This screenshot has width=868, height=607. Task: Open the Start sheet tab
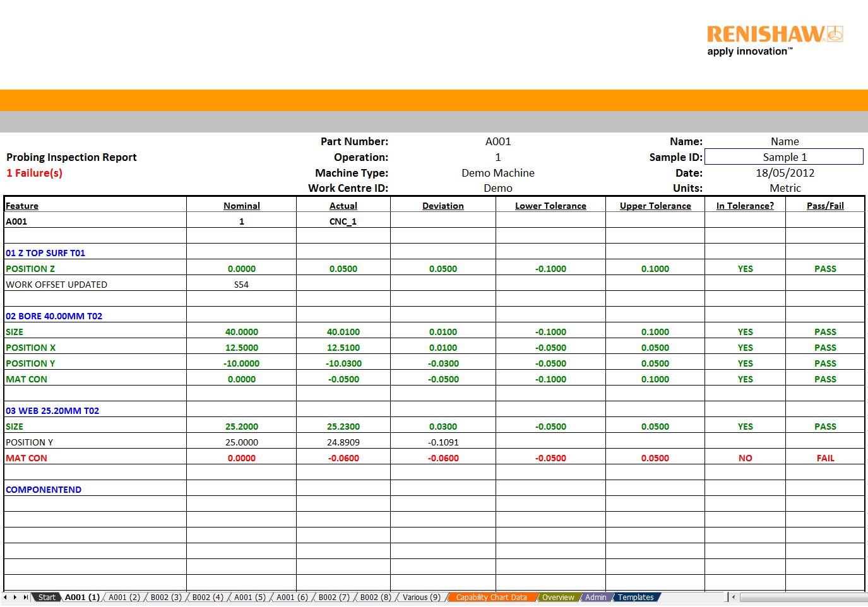[47, 598]
